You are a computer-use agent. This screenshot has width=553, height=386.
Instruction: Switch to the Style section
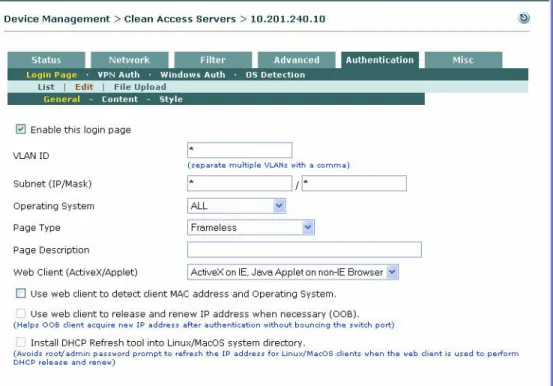point(171,99)
